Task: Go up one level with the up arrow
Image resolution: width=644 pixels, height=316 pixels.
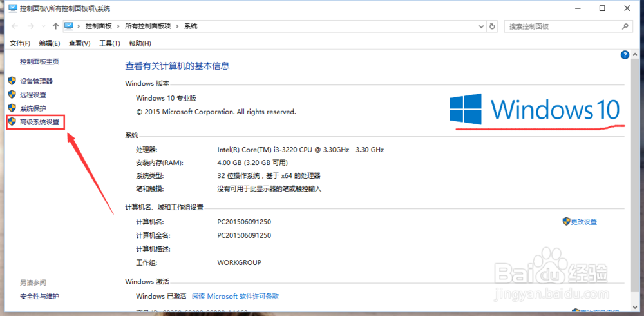Action: point(56,26)
